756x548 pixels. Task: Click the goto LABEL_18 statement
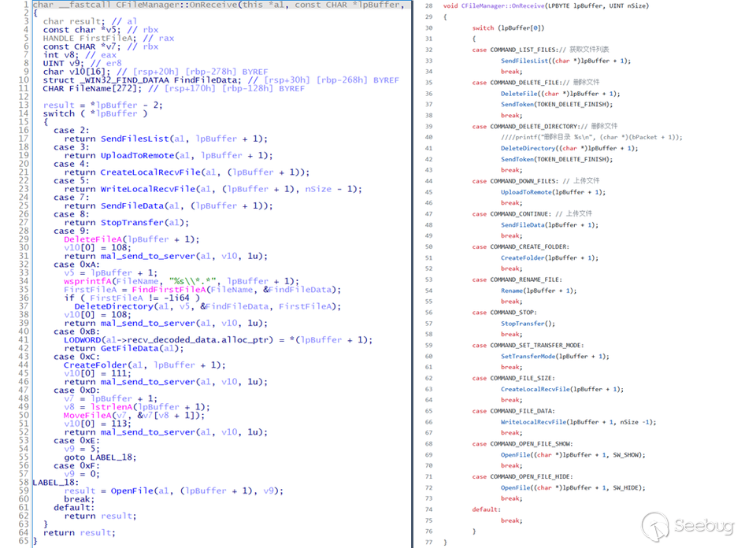tap(100, 457)
